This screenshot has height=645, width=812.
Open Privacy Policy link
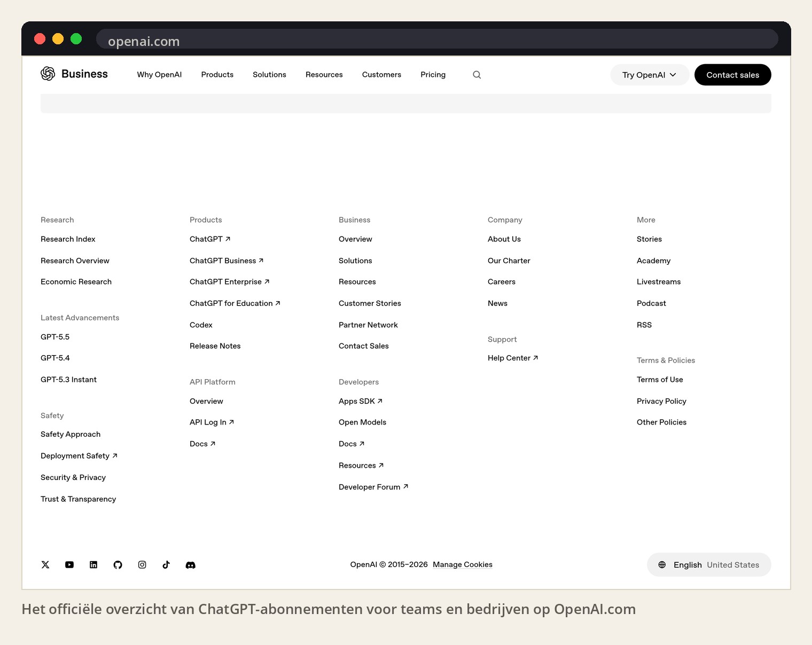(x=661, y=401)
